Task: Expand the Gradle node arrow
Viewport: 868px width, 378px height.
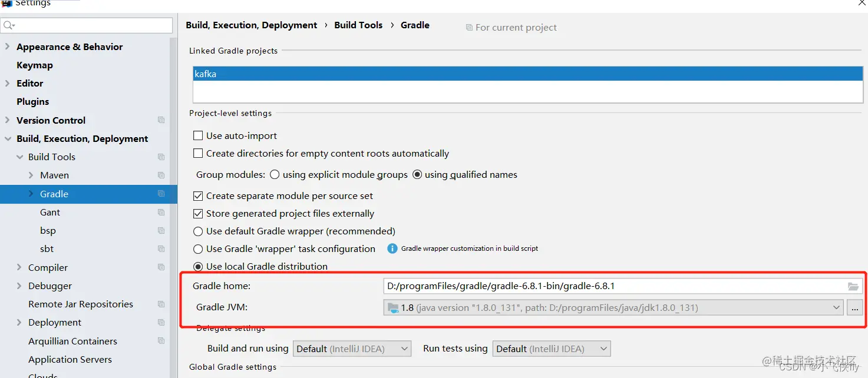Action: pyautogui.click(x=31, y=194)
